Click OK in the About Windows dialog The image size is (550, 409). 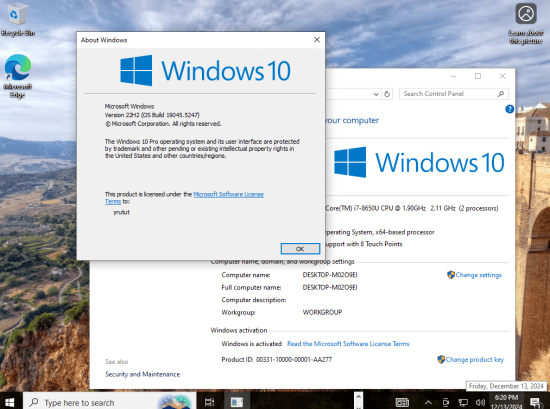pos(300,249)
